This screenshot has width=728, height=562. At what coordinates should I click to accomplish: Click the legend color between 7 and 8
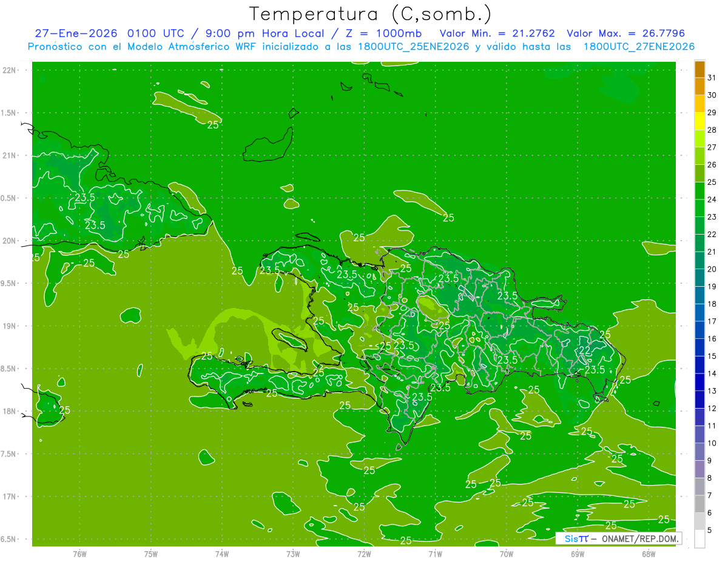pos(700,486)
